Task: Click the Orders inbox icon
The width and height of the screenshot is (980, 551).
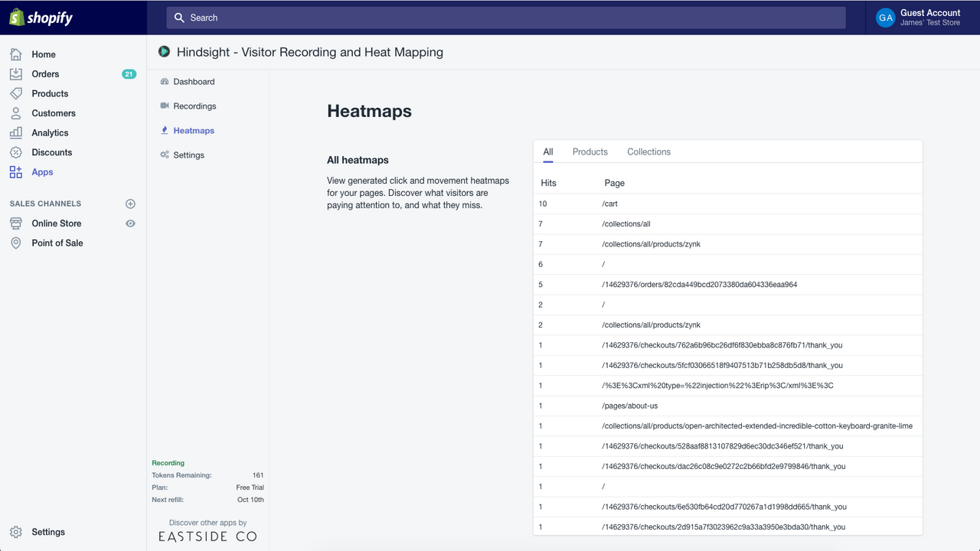Action: [x=16, y=74]
